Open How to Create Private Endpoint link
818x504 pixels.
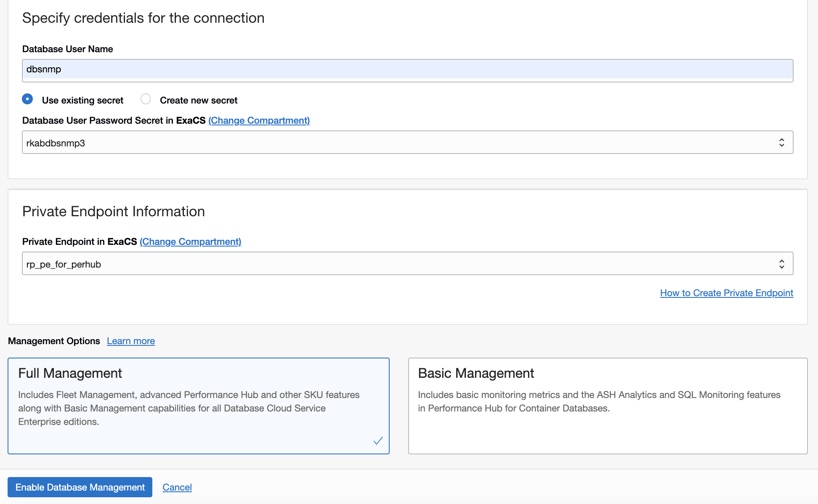coord(726,293)
